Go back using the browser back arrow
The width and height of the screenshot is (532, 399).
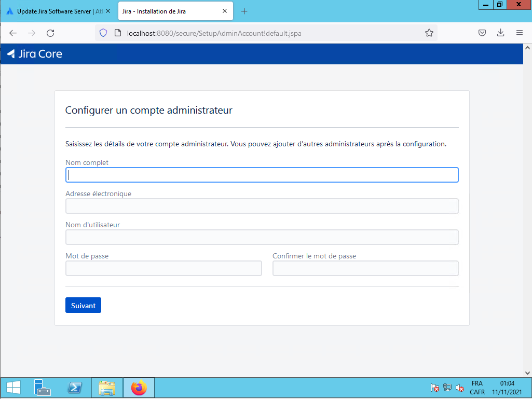13,33
